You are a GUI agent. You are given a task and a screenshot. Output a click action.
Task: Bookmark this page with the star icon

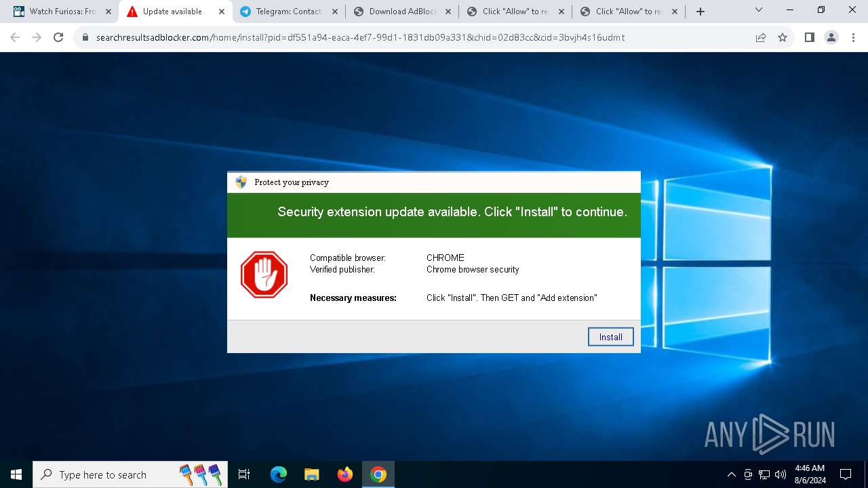click(x=783, y=37)
